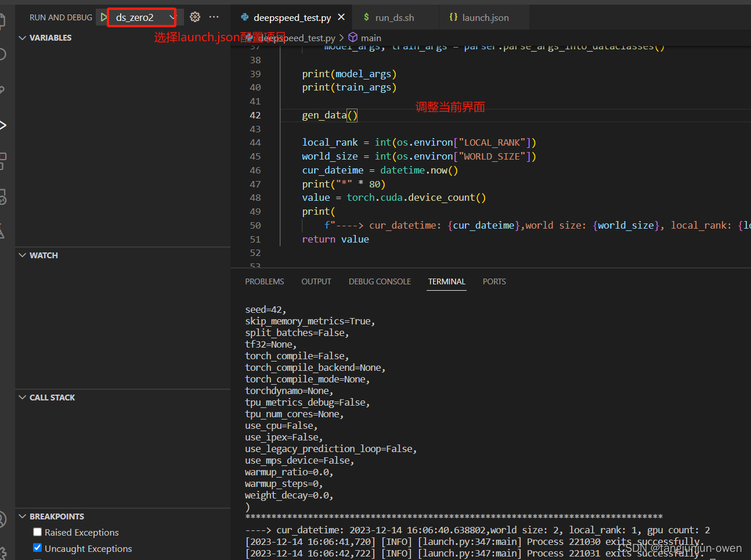The image size is (751, 560).
Task: Click the RUN AND DEBUG panel title
Action: point(61,17)
